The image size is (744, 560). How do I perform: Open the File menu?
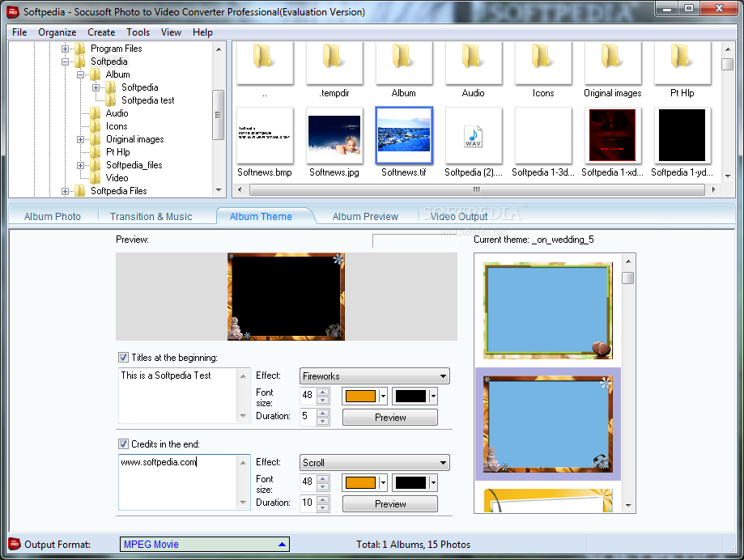(19, 32)
